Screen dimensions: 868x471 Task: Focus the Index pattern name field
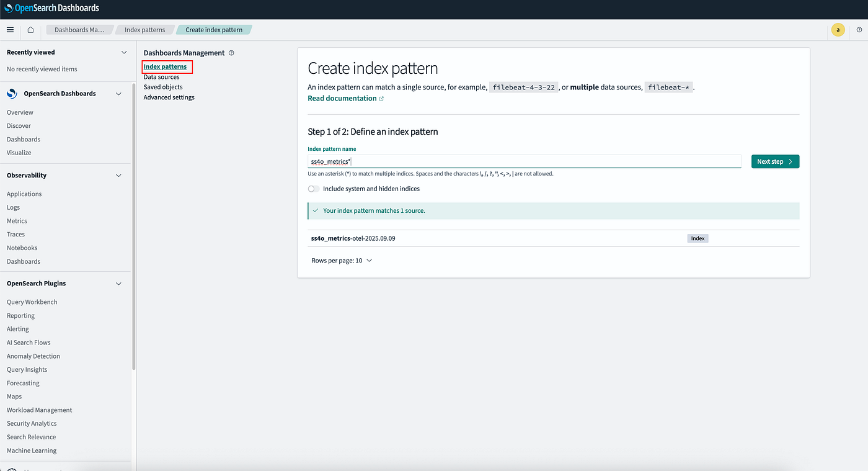pyautogui.click(x=525, y=161)
